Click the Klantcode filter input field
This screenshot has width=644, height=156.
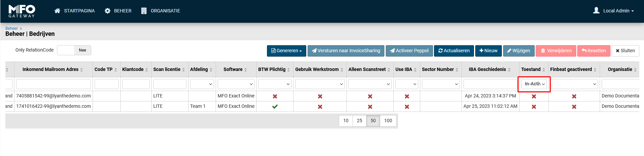136,84
